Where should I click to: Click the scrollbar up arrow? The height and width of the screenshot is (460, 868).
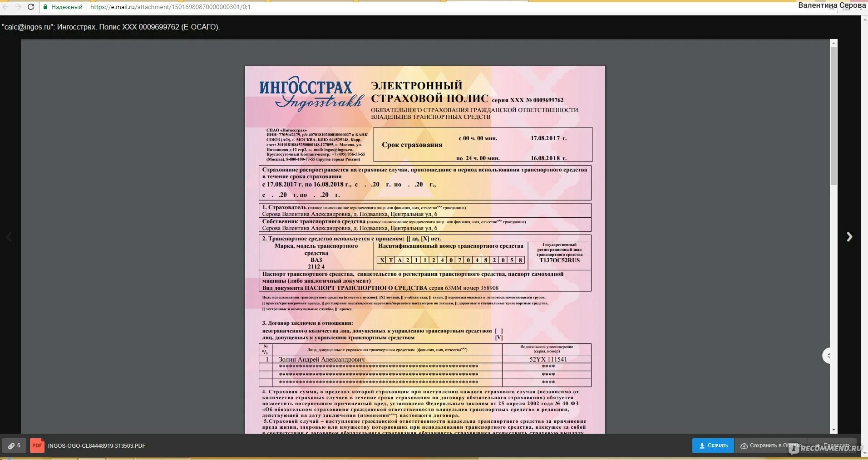coord(833,43)
